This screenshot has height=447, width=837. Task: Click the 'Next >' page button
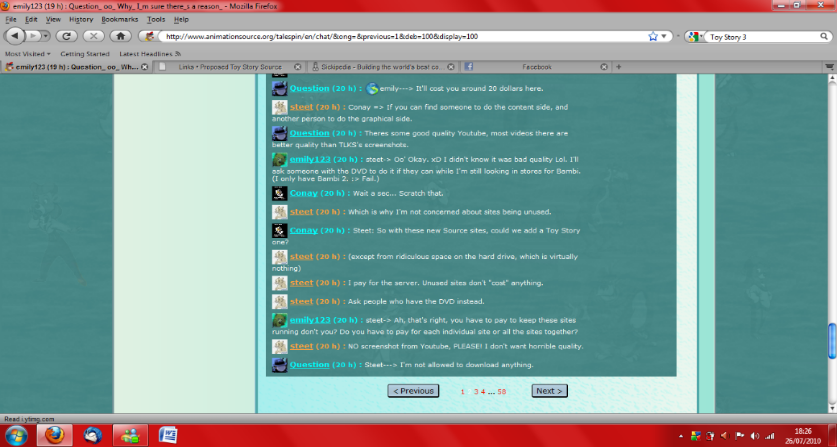coord(549,391)
